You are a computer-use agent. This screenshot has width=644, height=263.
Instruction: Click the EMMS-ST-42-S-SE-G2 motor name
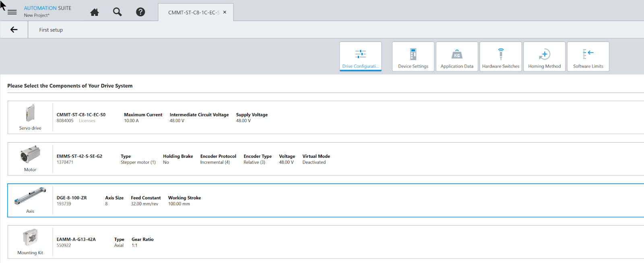tap(79, 156)
